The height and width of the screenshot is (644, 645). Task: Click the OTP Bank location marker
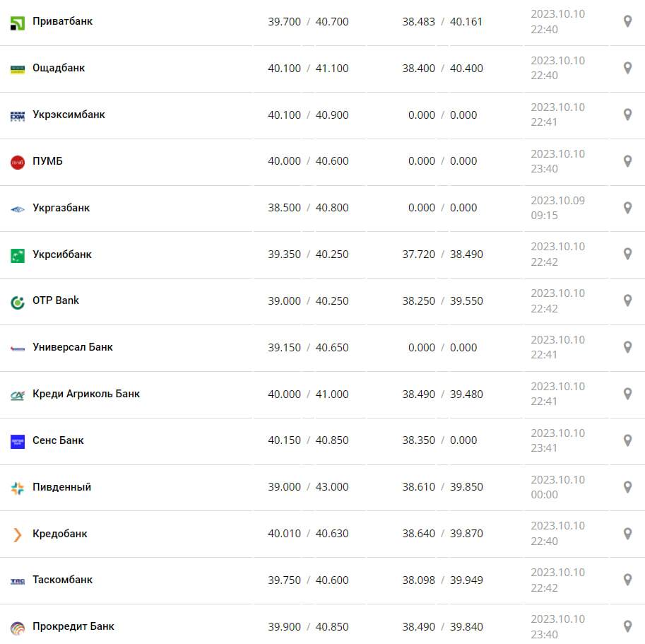coord(627,300)
